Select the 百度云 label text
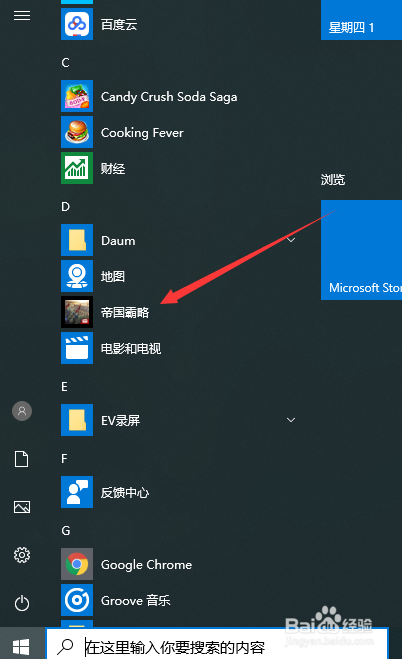This screenshot has height=659, width=402. pos(119,24)
